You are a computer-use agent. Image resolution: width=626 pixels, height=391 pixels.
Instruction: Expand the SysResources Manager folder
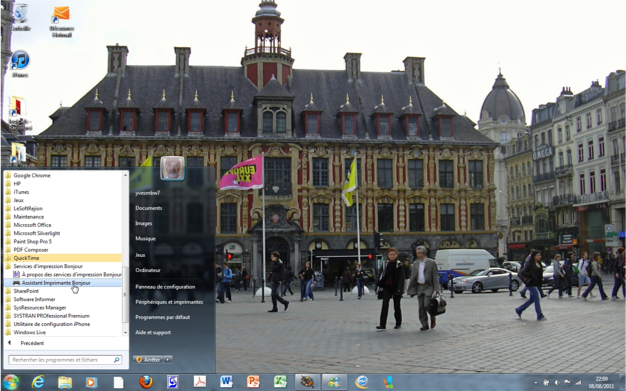(x=63, y=308)
